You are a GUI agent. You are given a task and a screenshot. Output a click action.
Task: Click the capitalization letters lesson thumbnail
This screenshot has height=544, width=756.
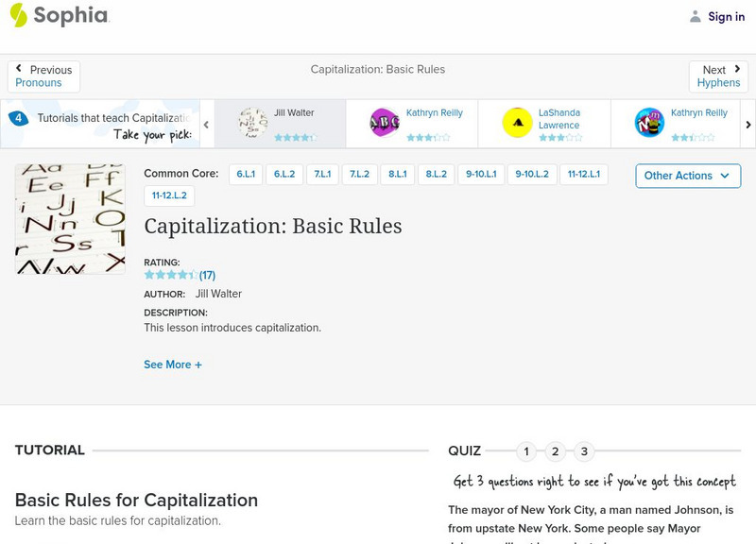point(70,219)
